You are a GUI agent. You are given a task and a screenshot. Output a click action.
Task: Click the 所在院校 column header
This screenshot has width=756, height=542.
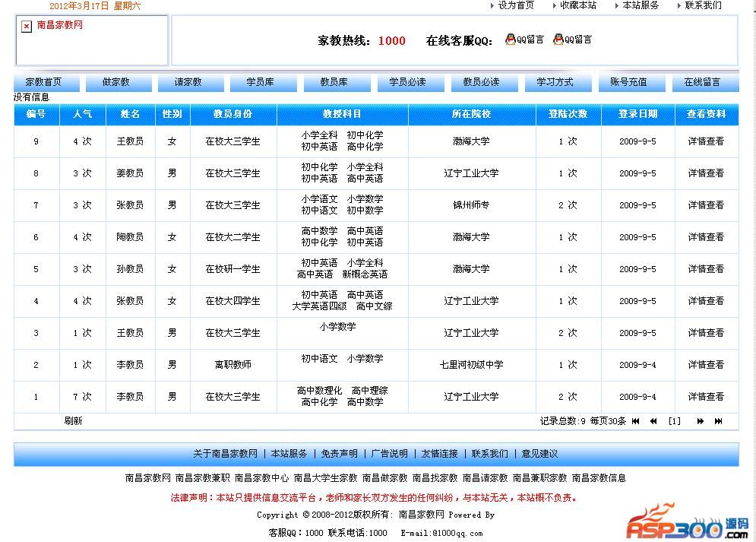(x=472, y=114)
